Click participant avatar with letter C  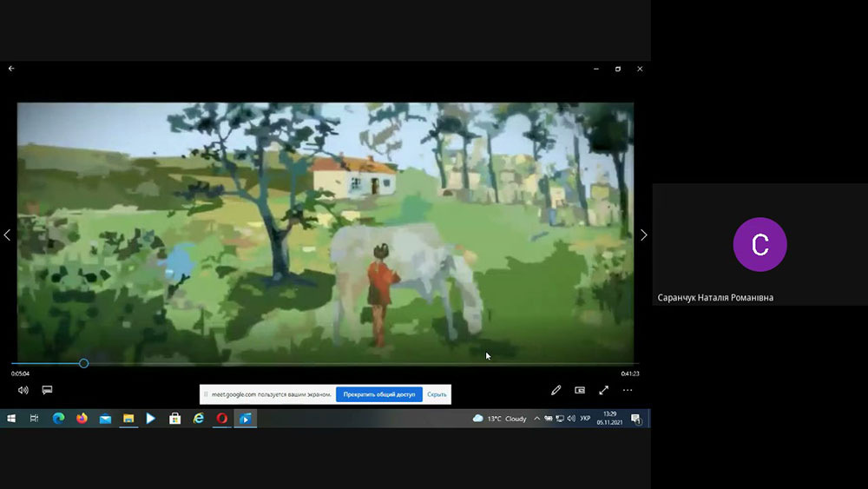(x=760, y=244)
